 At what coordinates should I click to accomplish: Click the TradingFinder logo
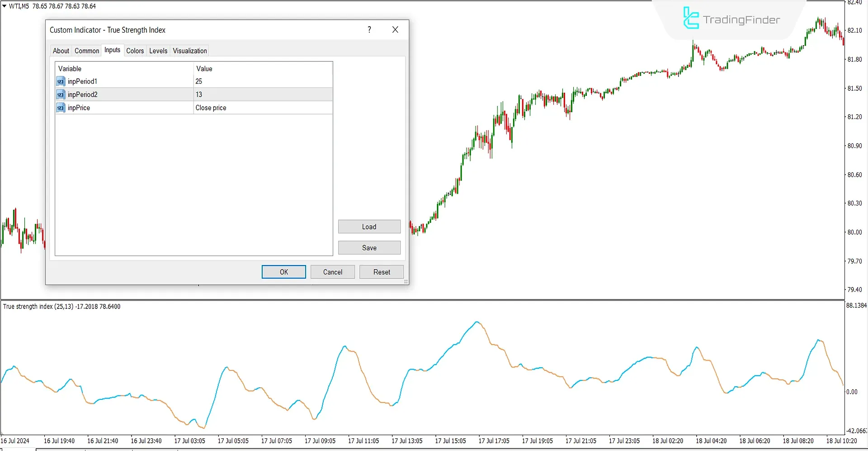tap(731, 19)
